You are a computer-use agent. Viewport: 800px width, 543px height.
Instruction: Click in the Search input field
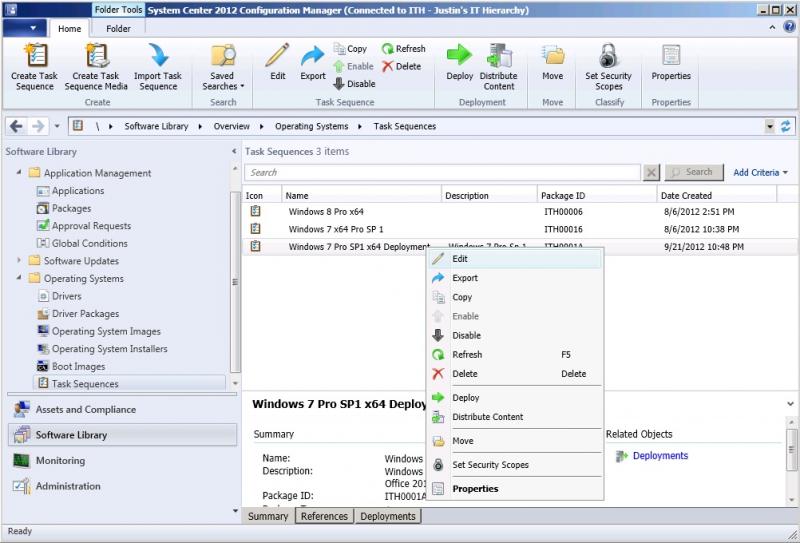442,172
